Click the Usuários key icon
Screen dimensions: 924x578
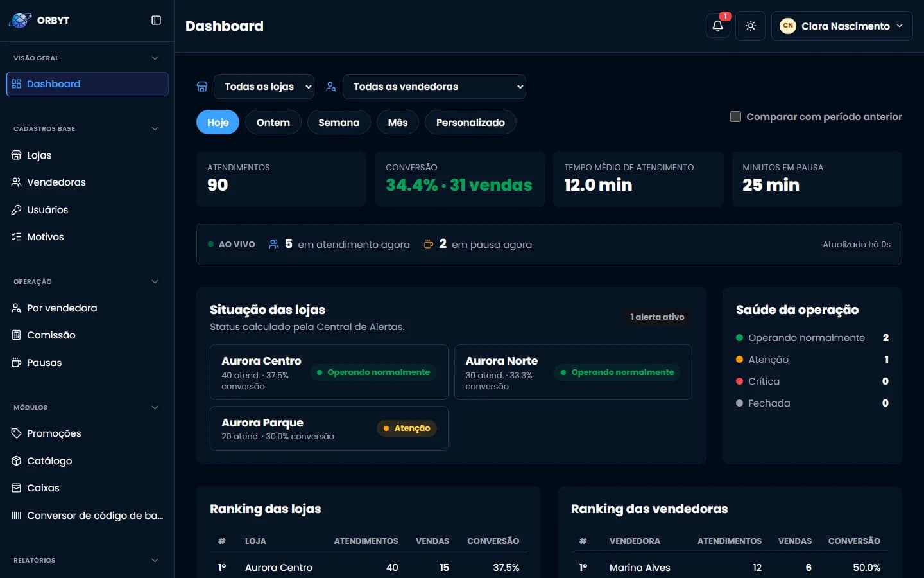[17, 209]
